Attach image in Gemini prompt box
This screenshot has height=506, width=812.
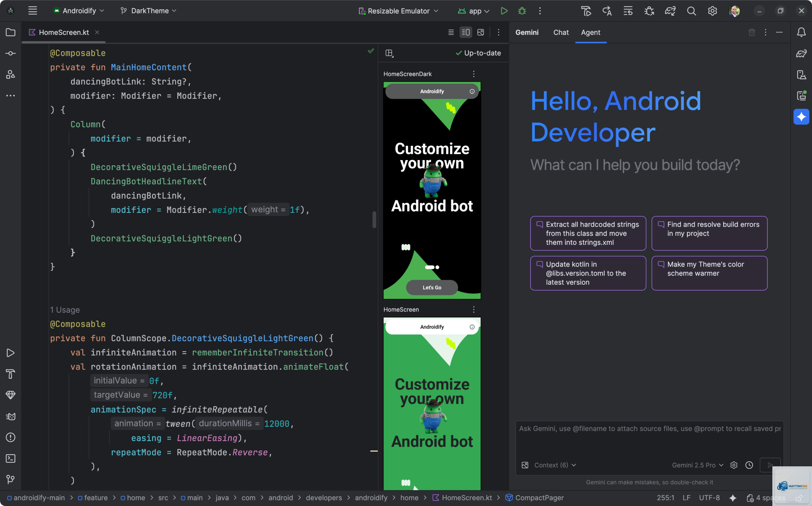pos(525,465)
